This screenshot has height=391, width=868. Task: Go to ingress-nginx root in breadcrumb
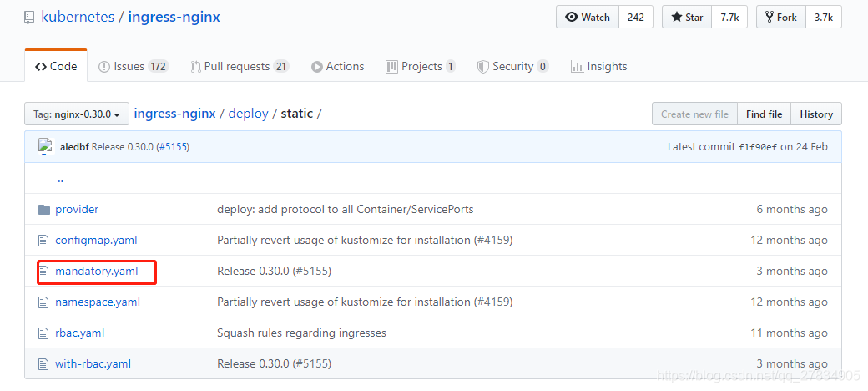click(175, 114)
